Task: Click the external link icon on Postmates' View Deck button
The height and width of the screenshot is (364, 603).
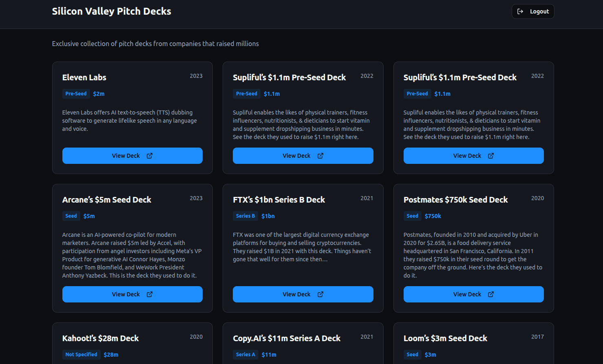Action: click(491, 294)
